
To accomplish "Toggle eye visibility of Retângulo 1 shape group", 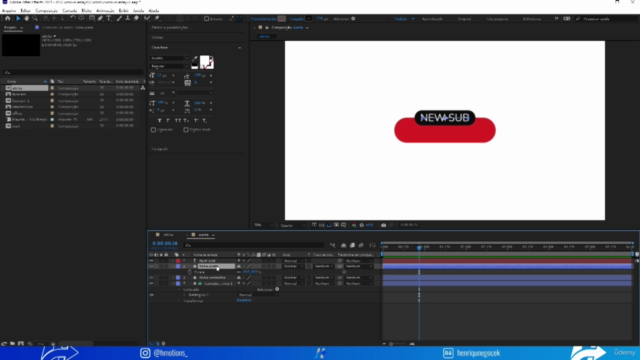I will 151,295.
